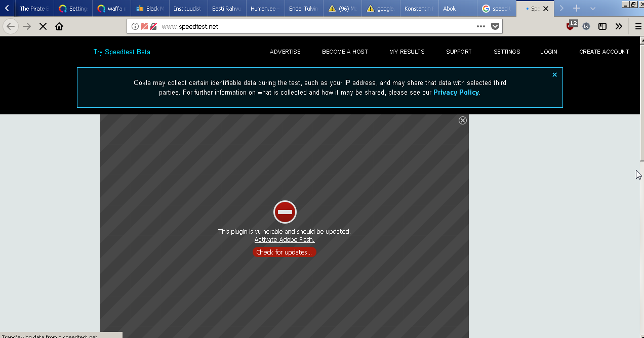The width and height of the screenshot is (644, 338).
Task: Click the blocked plugin icon in address bar
Action: 144,26
